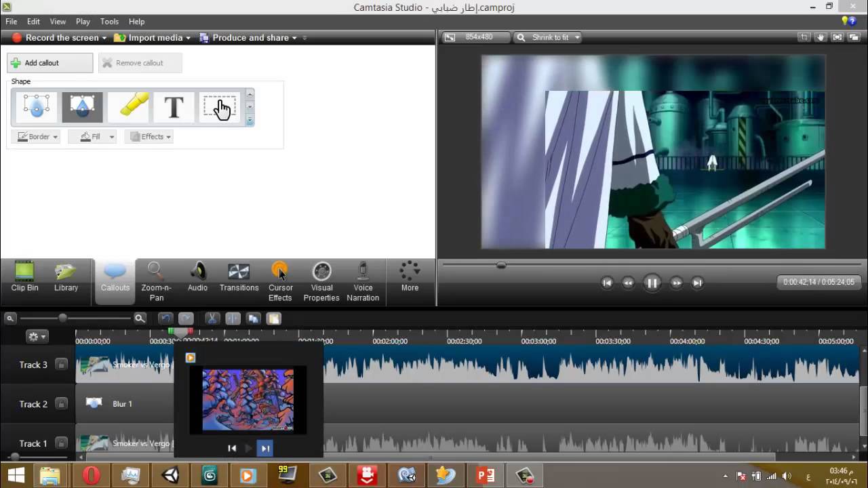Copy the timeline selection
The width and height of the screenshot is (868, 488).
(x=254, y=318)
